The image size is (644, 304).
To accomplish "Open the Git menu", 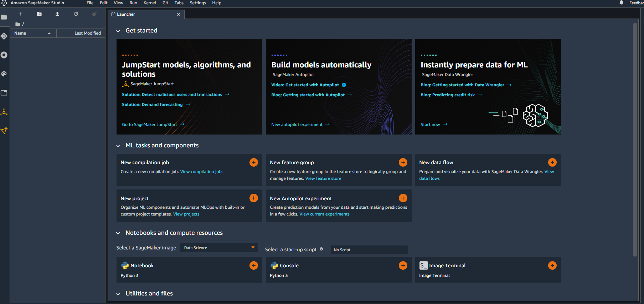I will [x=165, y=3].
